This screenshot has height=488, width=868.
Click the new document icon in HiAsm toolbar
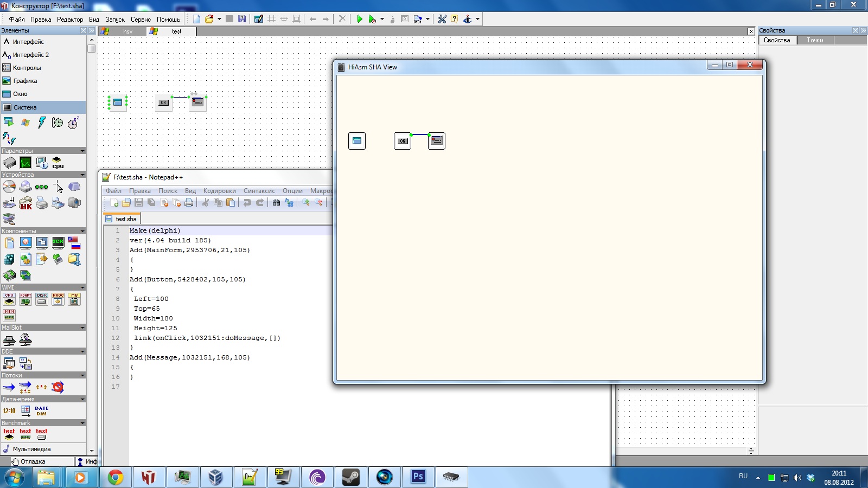click(x=196, y=19)
